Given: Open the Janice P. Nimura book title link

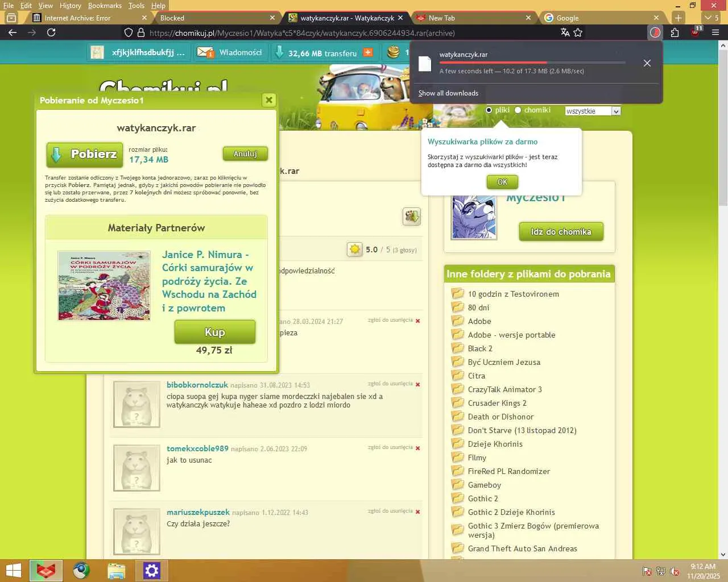Looking at the screenshot, I should (x=209, y=281).
